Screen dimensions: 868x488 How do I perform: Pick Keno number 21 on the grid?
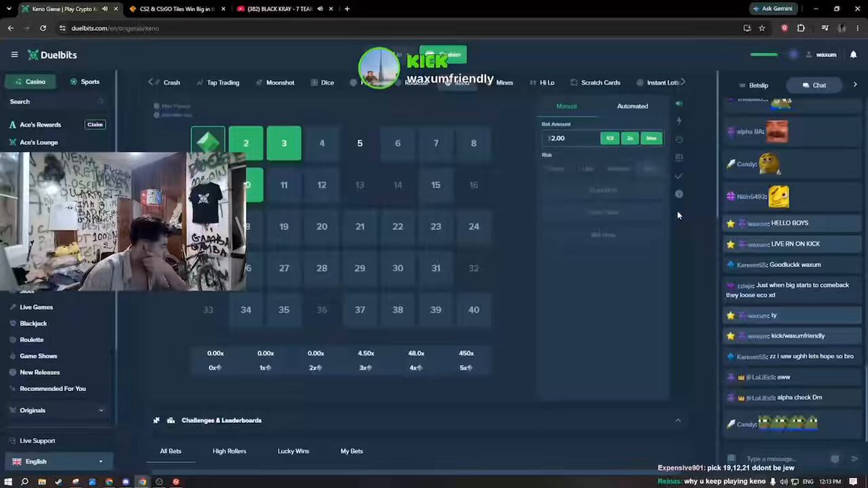tap(359, 226)
